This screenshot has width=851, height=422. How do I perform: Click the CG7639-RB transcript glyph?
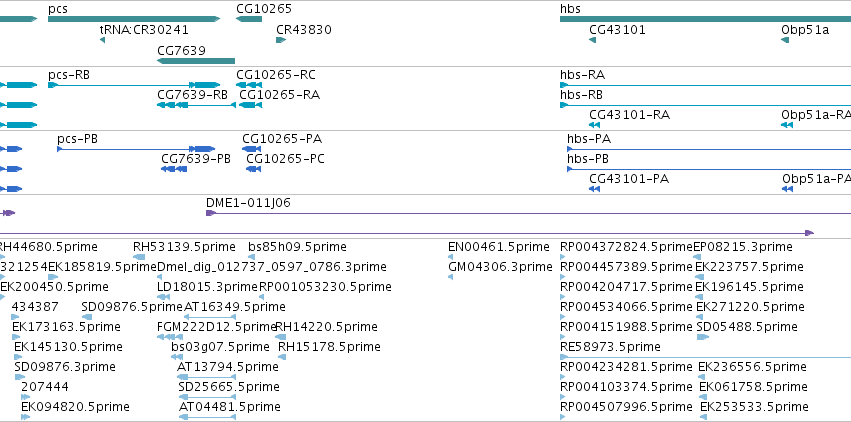[x=192, y=105]
